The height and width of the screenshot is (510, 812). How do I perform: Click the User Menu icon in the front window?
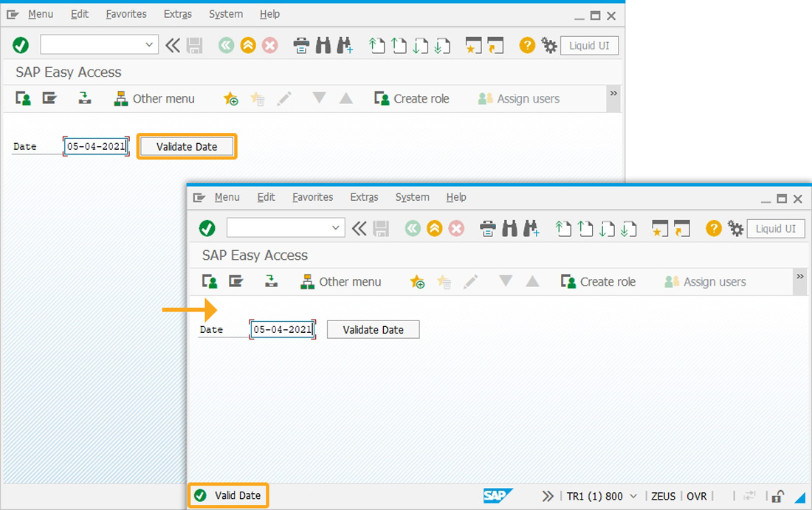pos(210,281)
